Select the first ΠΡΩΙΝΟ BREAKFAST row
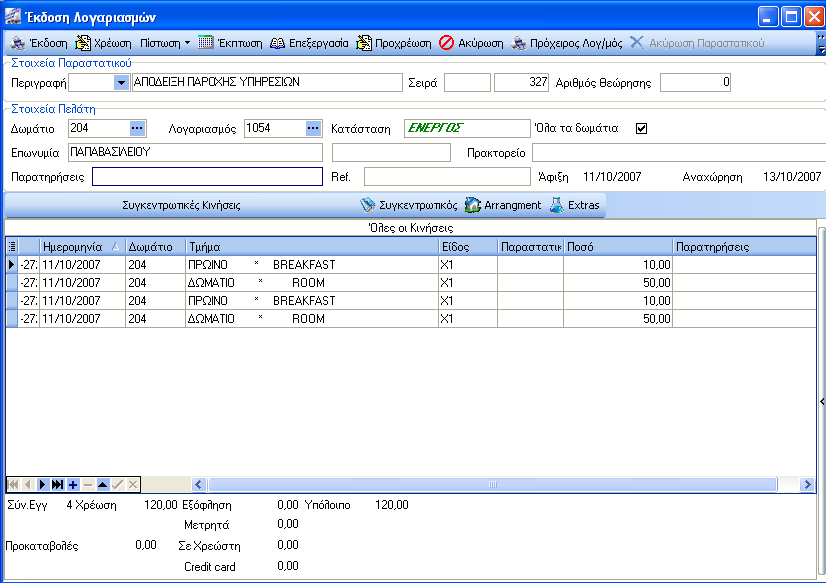 pos(411,264)
